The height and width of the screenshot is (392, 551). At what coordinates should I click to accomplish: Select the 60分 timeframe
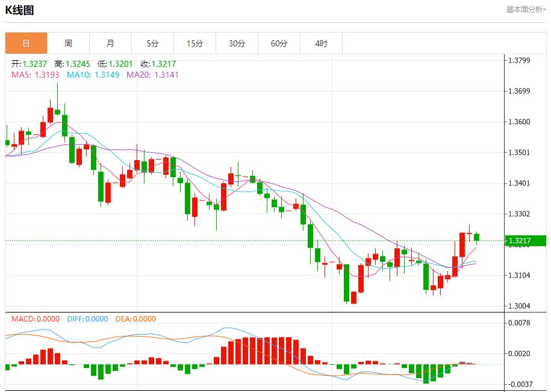point(279,43)
